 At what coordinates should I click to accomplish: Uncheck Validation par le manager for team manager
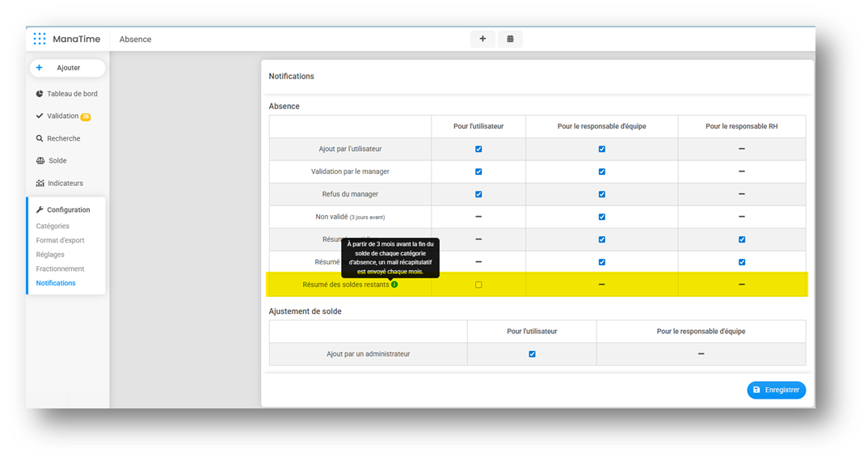pyautogui.click(x=601, y=171)
